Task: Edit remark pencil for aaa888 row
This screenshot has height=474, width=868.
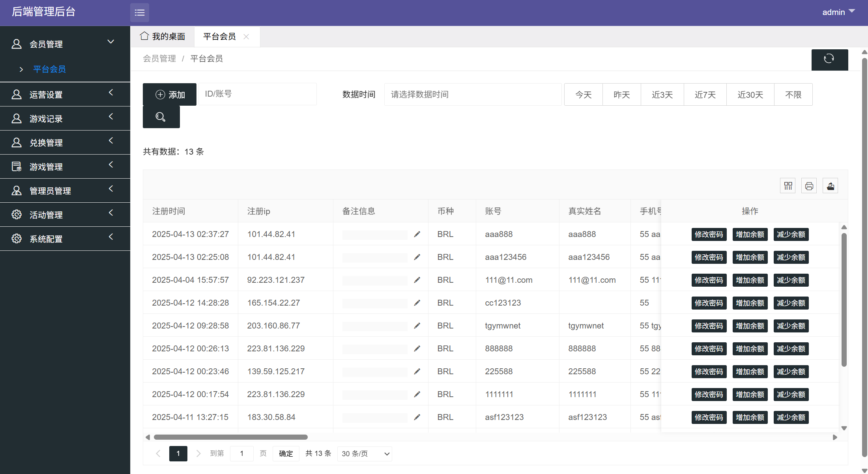Action: pos(417,234)
